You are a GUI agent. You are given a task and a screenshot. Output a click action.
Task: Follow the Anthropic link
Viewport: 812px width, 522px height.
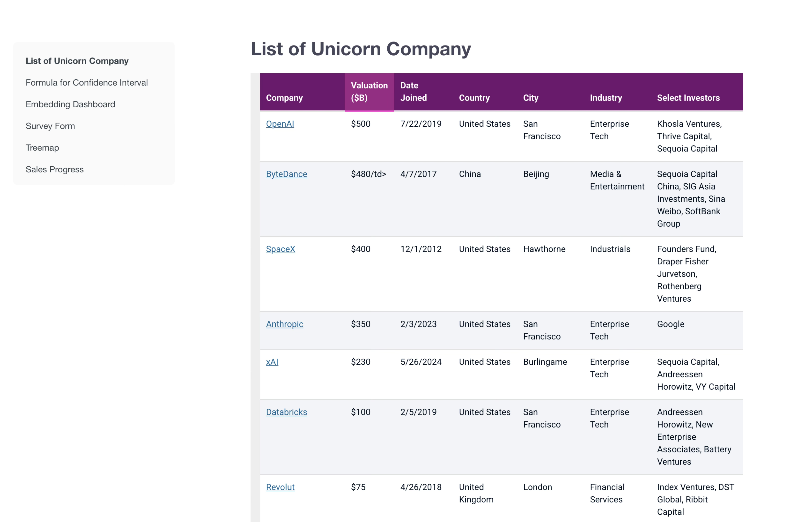[x=285, y=324]
